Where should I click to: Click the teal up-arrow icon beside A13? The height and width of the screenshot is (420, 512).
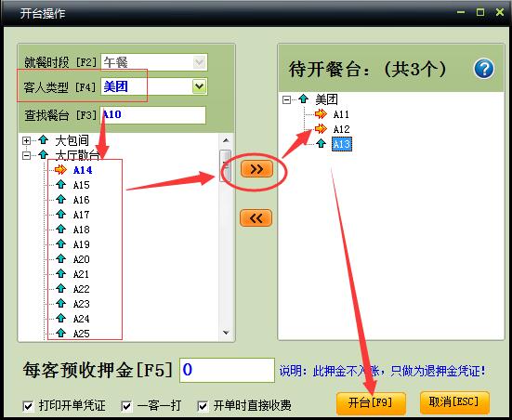(321, 143)
